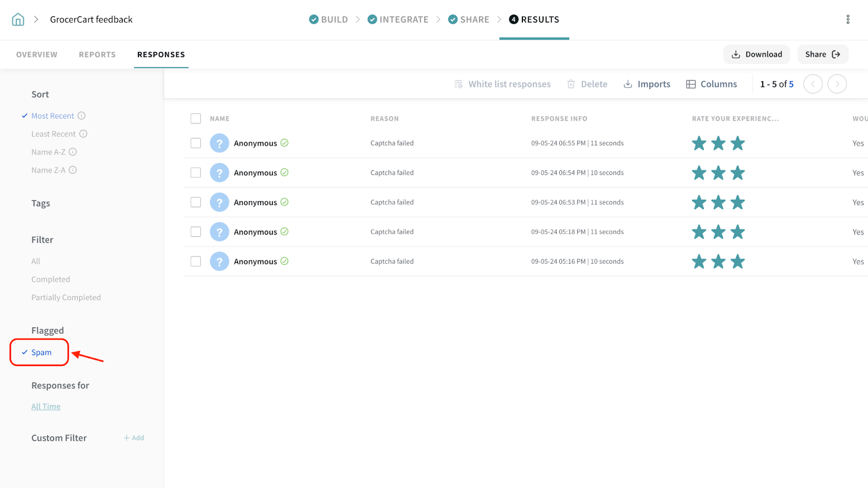Click the info icon next to Least Recent
This screenshot has width=868, height=488.
[x=83, y=134]
